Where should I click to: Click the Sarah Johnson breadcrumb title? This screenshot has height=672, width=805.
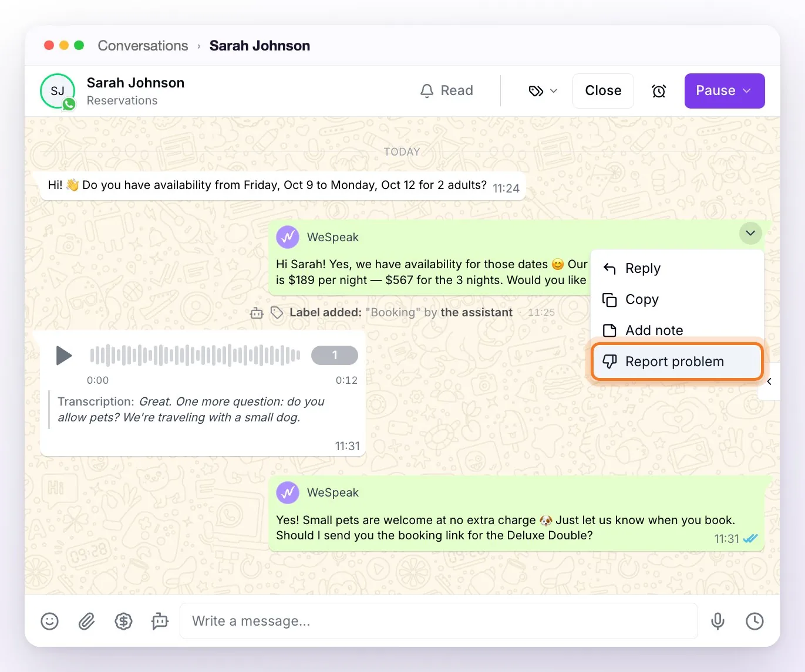[260, 46]
